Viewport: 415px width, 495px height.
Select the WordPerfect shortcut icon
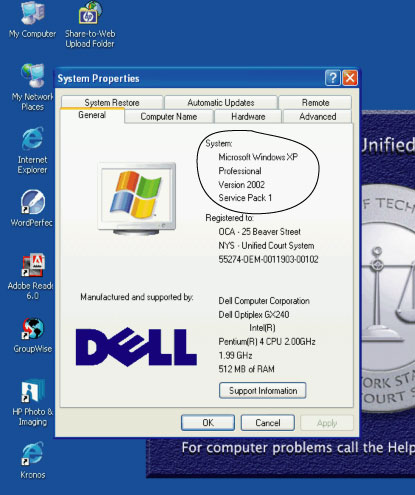tap(32, 208)
